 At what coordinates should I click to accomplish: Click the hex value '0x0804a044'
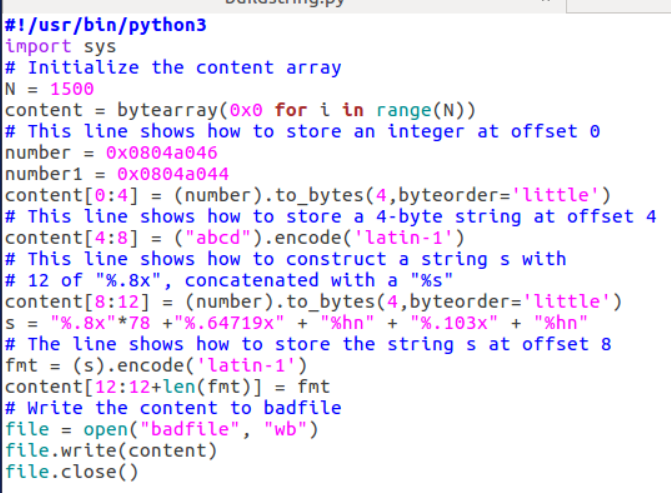[x=173, y=174]
